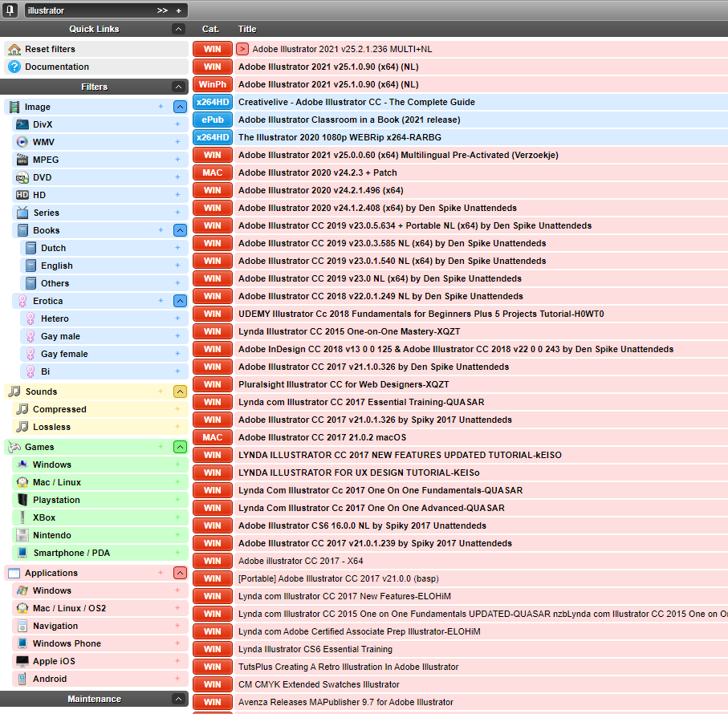
Task: Click the gamepad icon next to Games
Action: tap(14, 447)
